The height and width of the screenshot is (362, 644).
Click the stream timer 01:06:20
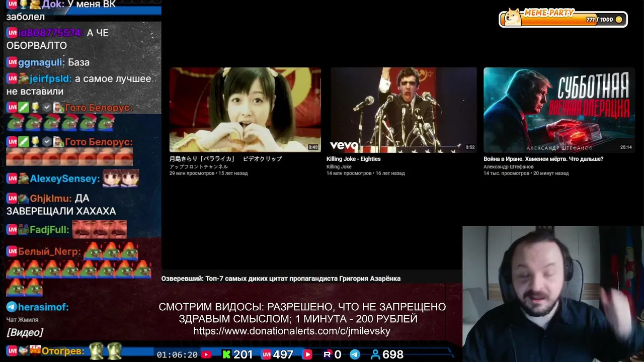(x=177, y=355)
